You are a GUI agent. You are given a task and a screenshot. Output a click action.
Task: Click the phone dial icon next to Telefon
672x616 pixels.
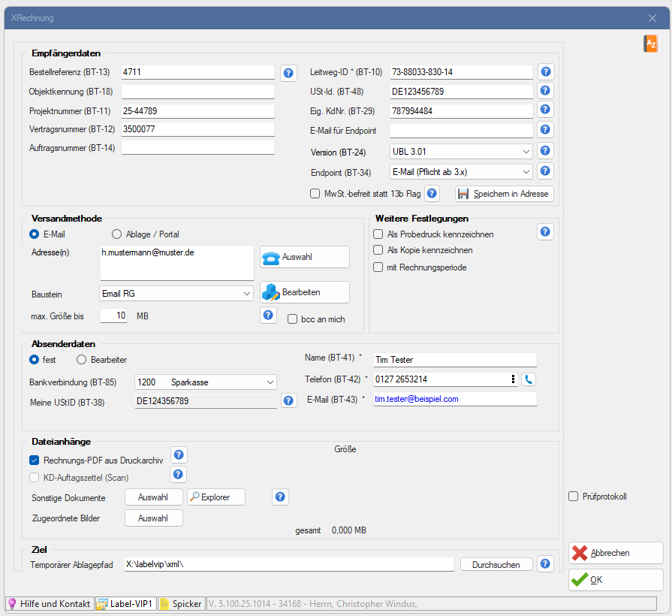[x=529, y=379]
